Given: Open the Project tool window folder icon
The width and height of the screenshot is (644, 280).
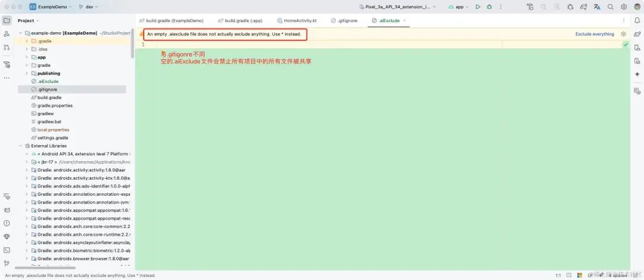Looking at the screenshot, I should pos(7,20).
